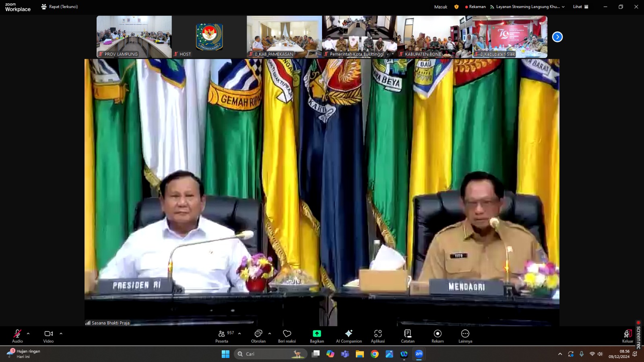Screen dimensions: 644x362
Task: Open AI Companion
Action: point(349,336)
